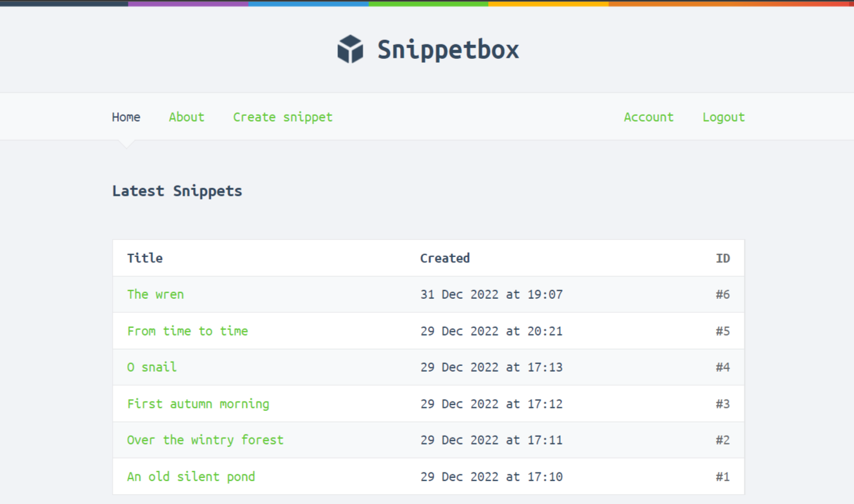View 'Over the wintry forest' snippet

(x=205, y=440)
